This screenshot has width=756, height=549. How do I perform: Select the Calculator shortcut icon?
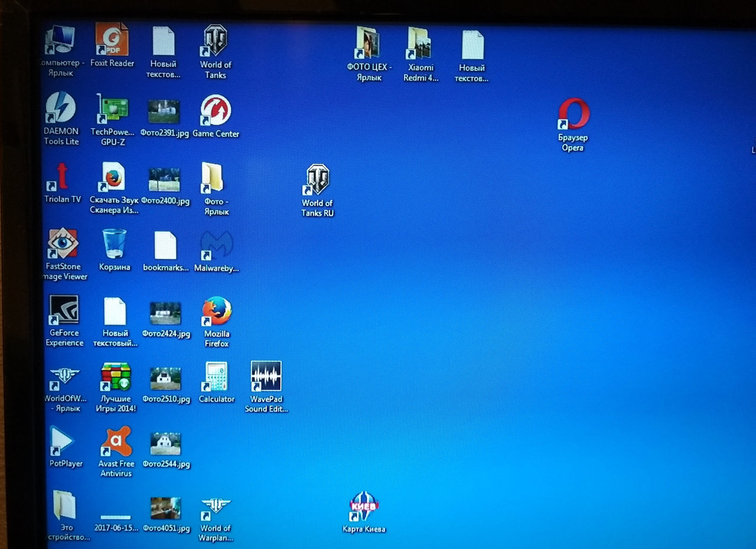click(x=216, y=376)
